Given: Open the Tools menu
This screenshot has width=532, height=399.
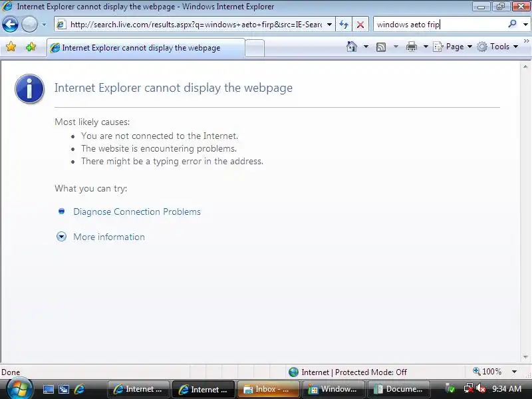Looking at the screenshot, I should coord(497,47).
